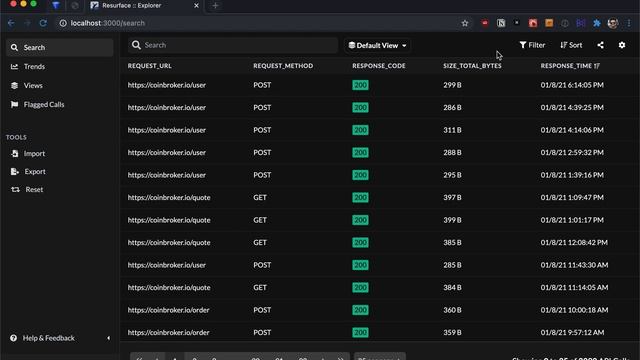Select the row with 311 B size
640x360 pixels.
click(x=380, y=130)
